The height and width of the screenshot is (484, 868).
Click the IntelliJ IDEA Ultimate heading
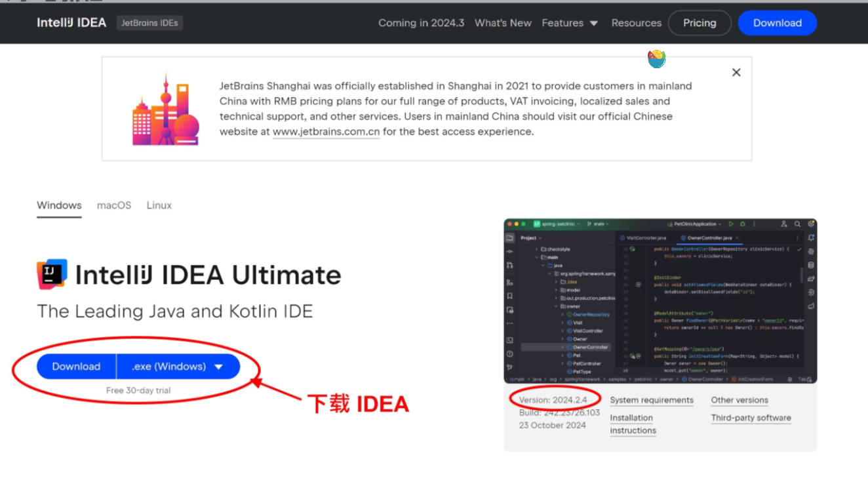pyautogui.click(x=208, y=275)
